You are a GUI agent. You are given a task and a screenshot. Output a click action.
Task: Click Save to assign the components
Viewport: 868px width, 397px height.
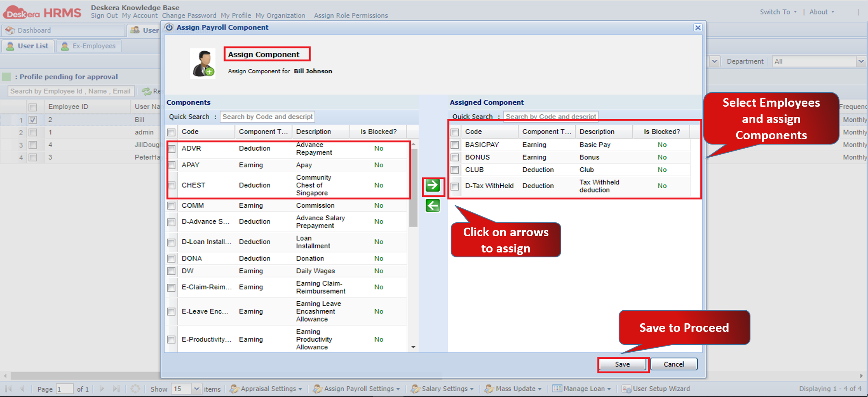pyautogui.click(x=622, y=364)
